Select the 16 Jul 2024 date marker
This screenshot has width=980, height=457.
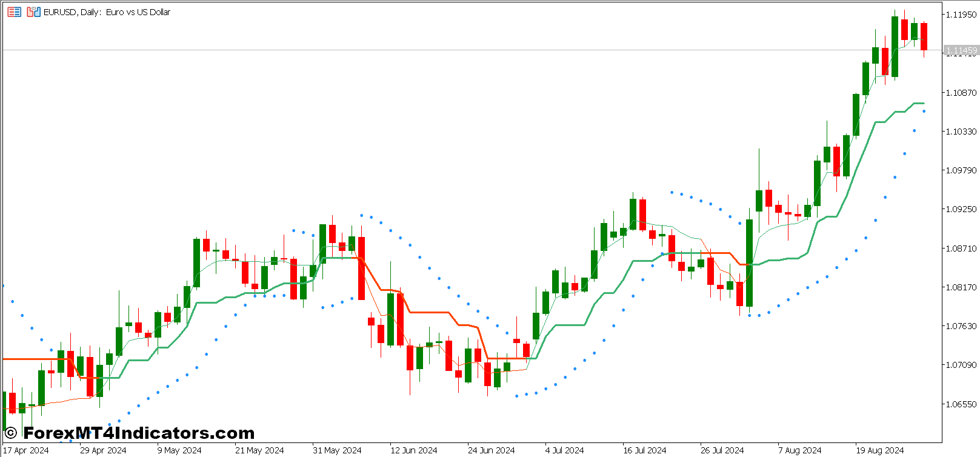(x=644, y=450)
